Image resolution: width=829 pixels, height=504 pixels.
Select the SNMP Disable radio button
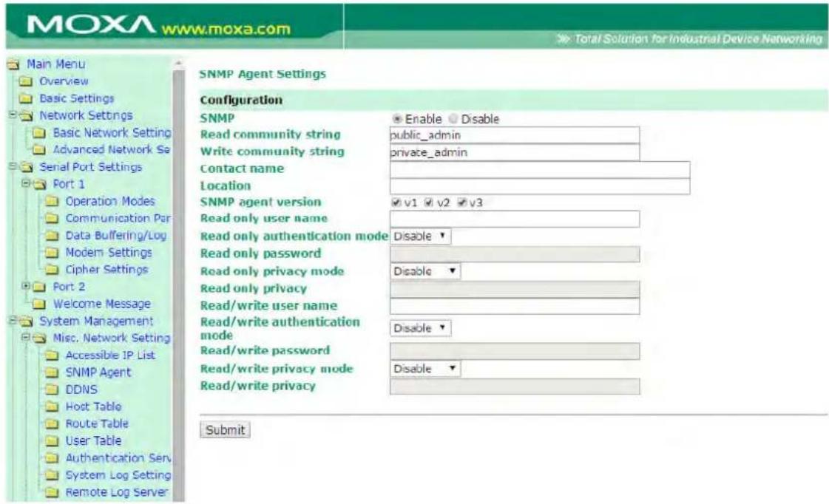(x=453, y=119)
